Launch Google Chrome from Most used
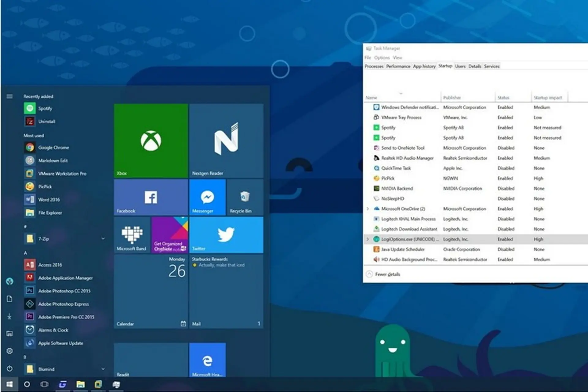Image resolution: width=588 pixels, height=392 pixels. (54, 147)
